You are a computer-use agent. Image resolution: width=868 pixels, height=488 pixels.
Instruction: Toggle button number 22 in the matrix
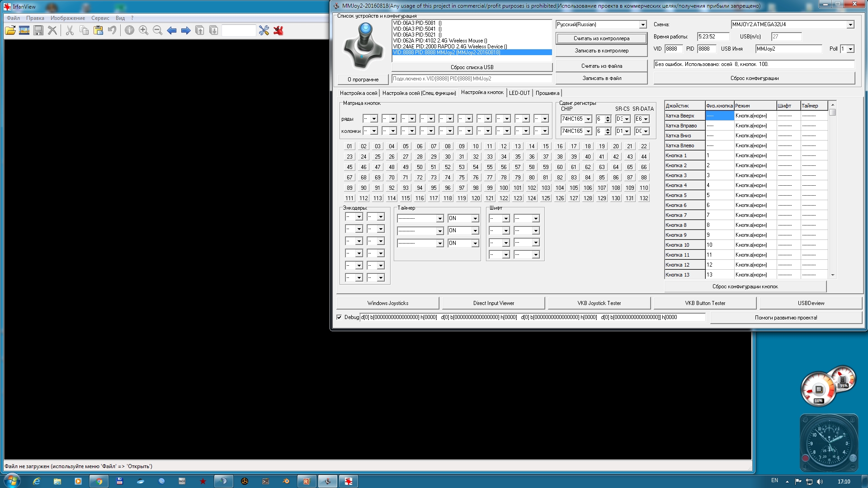pos(644,146)
